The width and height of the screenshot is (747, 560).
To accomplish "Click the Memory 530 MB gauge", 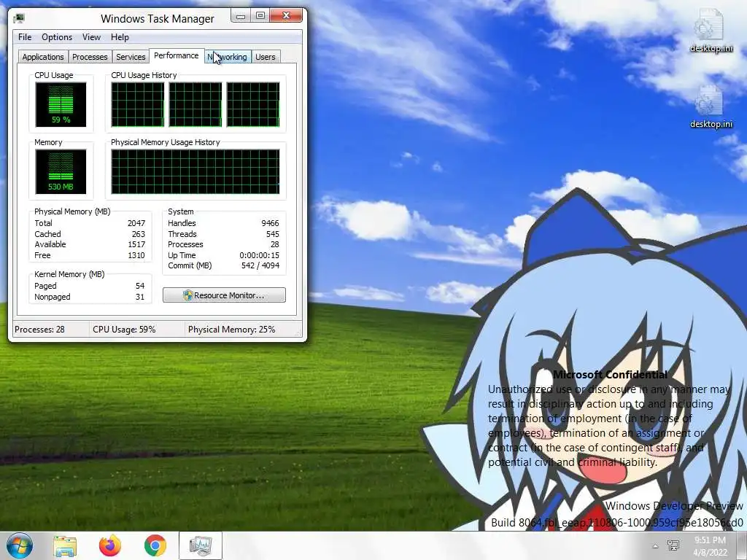I will 61,172.
